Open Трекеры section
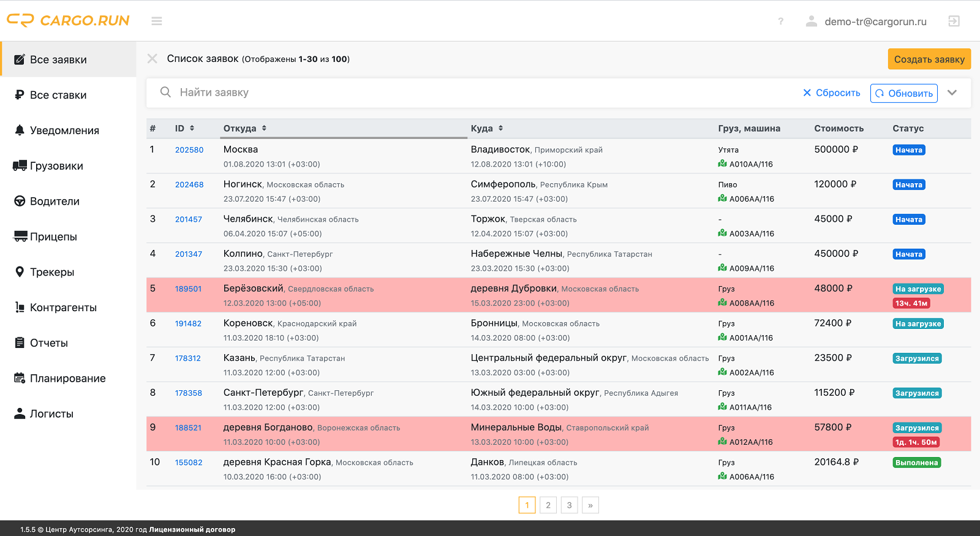Image resolution: width=980 pixels, height=536 pixels. pos(69,272)
